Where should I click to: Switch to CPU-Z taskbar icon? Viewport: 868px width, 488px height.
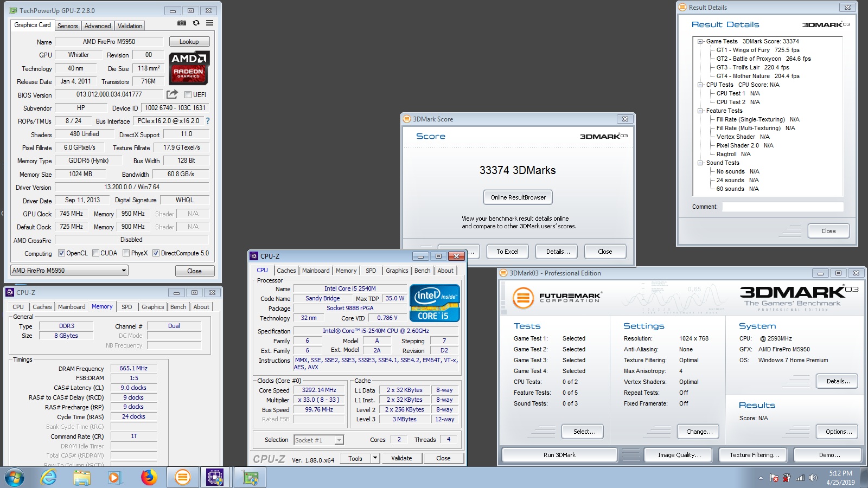pos(215,478)
